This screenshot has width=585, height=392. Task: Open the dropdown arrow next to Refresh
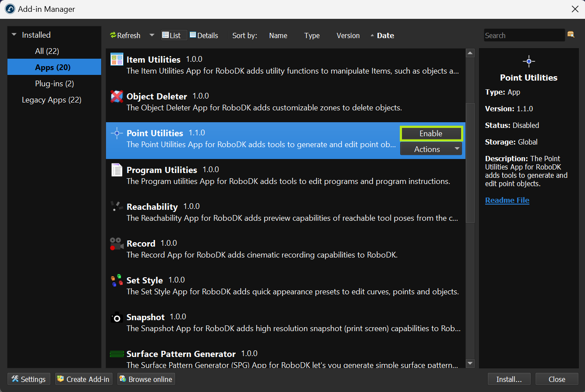click(x=152, y=35)
